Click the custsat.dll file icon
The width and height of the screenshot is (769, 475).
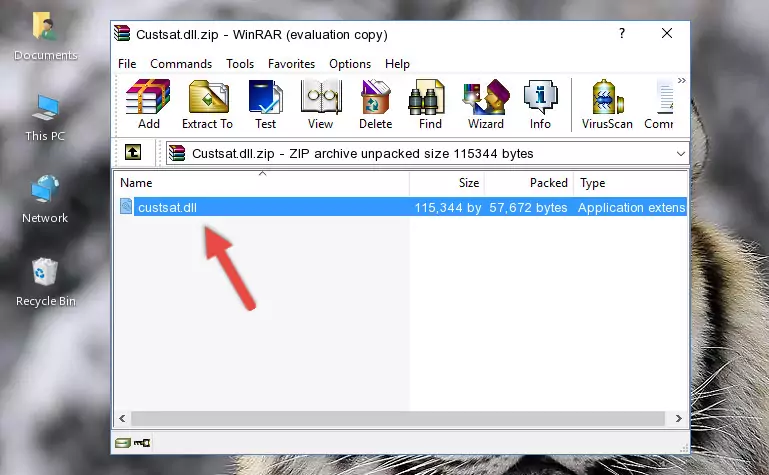pyautogui.click(x=126, y=206)
